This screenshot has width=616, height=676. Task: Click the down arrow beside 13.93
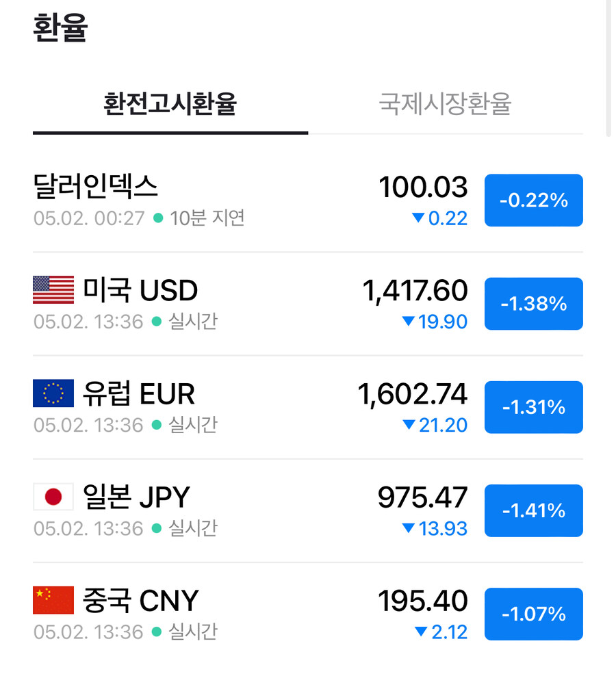[x=408, y=528]
